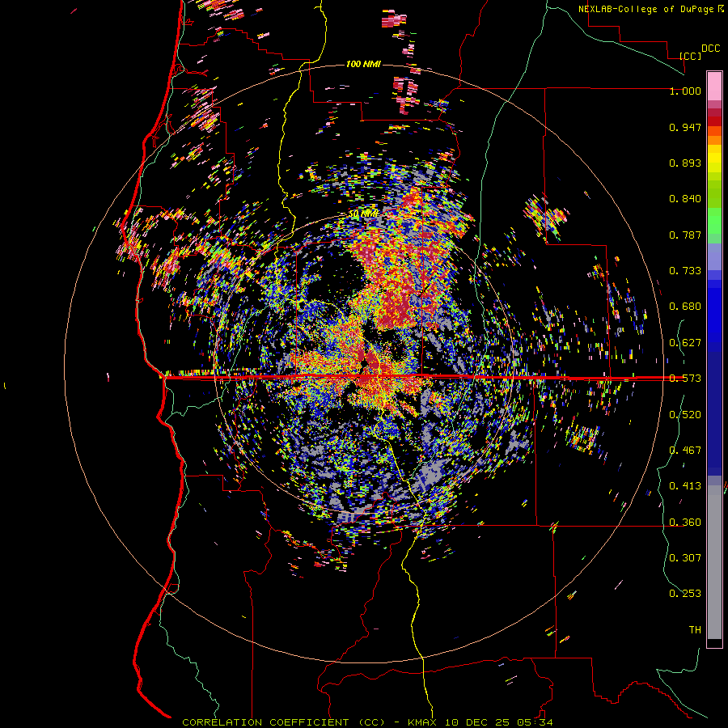Click the 100 NMI range ring label
The width and height of the screenshot is (728, 728).
363,64
